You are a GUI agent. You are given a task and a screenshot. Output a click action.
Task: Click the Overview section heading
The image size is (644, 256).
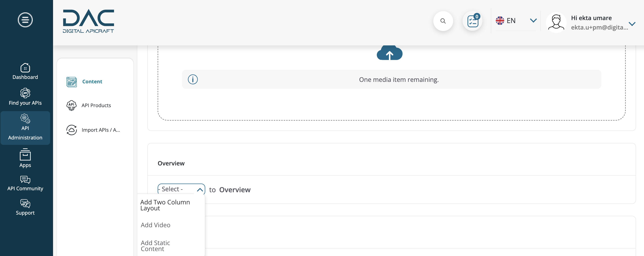(x=171, y=163)
